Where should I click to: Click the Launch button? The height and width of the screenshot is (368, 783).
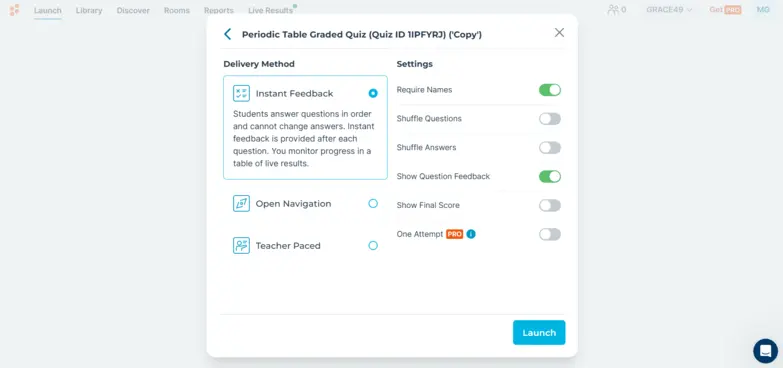(x=539, y=333)
